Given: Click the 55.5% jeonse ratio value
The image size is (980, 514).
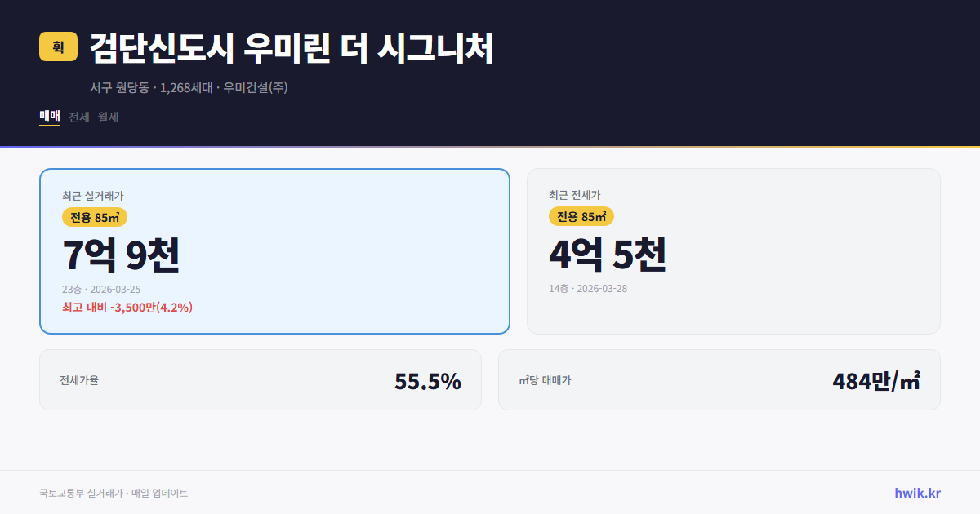Looking at the screenshot, I should click(428, 380).
